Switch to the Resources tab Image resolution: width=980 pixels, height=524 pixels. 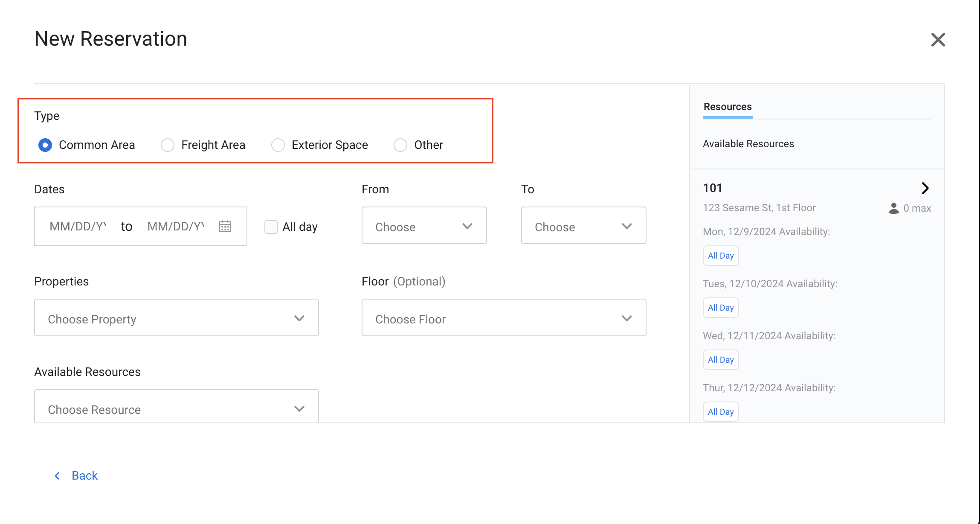(x=728, y=107)
